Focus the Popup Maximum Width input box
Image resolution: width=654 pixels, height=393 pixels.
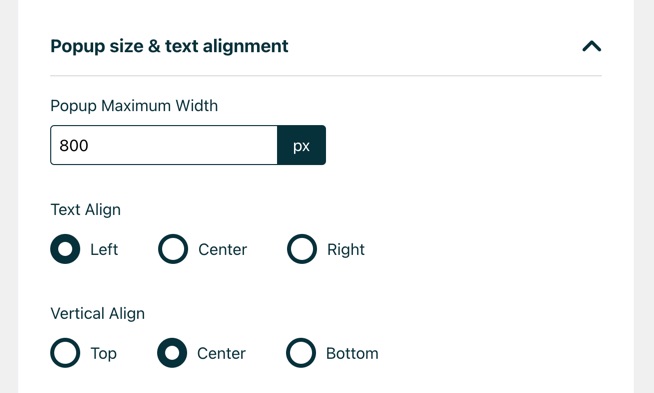tap(164, 145)
